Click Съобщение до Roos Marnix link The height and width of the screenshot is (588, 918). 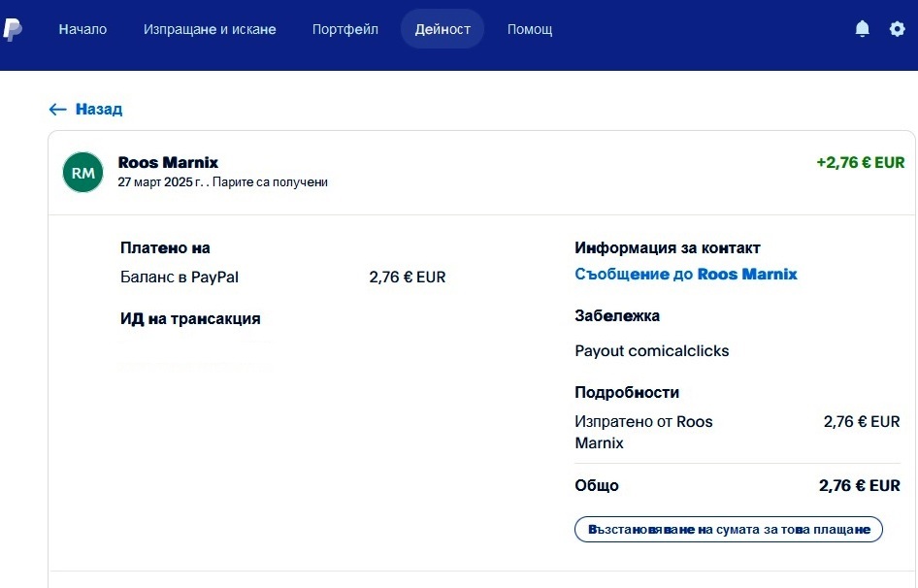[686, 274]
